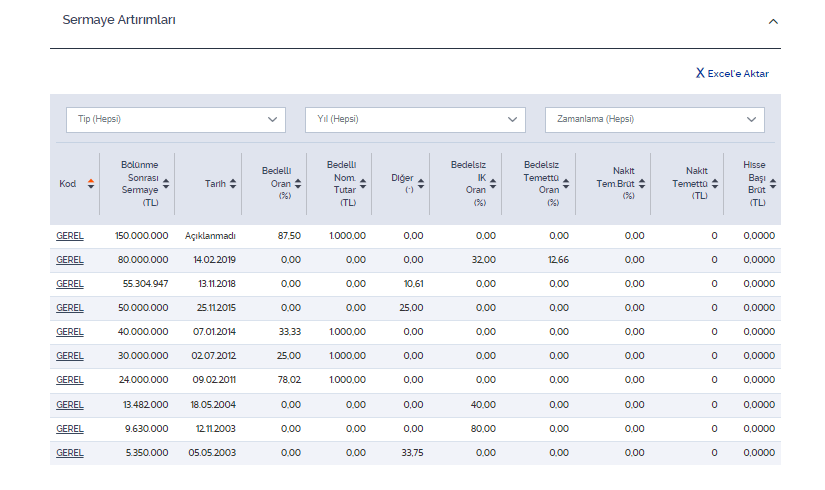Select capital value 40.000.000
This screenshot has width=825, height=490.
pos(143,332)
